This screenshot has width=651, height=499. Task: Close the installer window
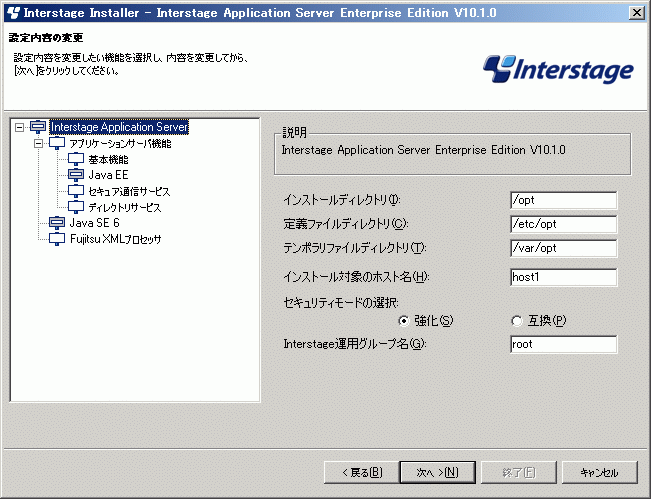[636, 13]
